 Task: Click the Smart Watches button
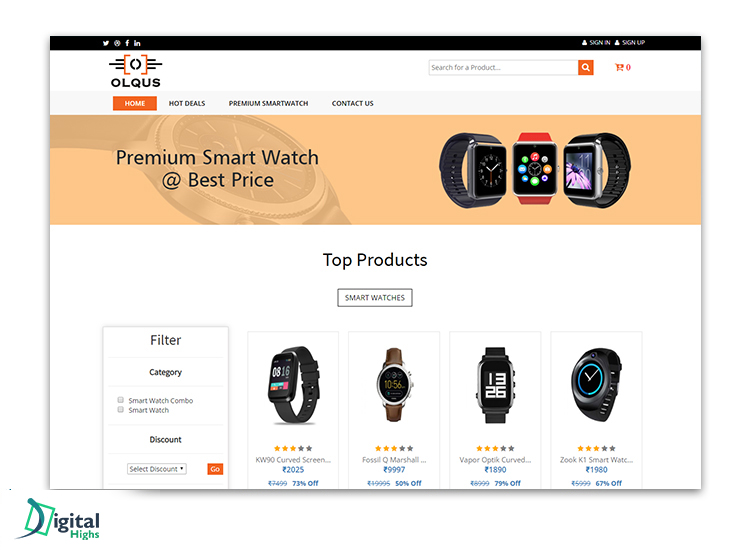375,297
